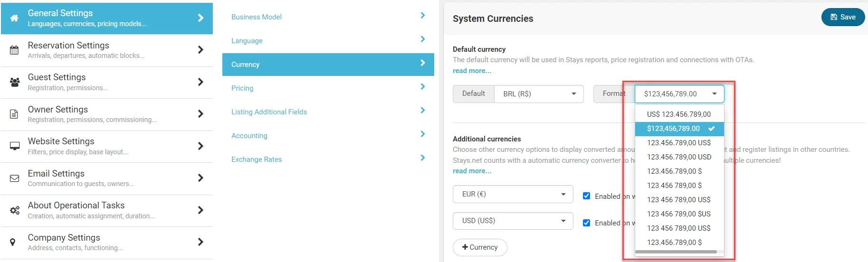Open the USD (US$) additional currency dropdown
Viewport: 868px width, 262px height.
point(513,221)
